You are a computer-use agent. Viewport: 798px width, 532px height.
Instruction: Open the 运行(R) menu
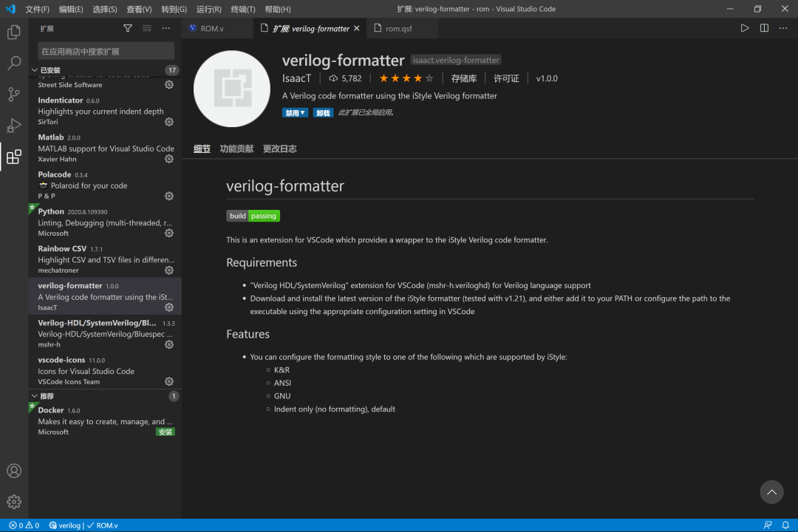[208, 9]
